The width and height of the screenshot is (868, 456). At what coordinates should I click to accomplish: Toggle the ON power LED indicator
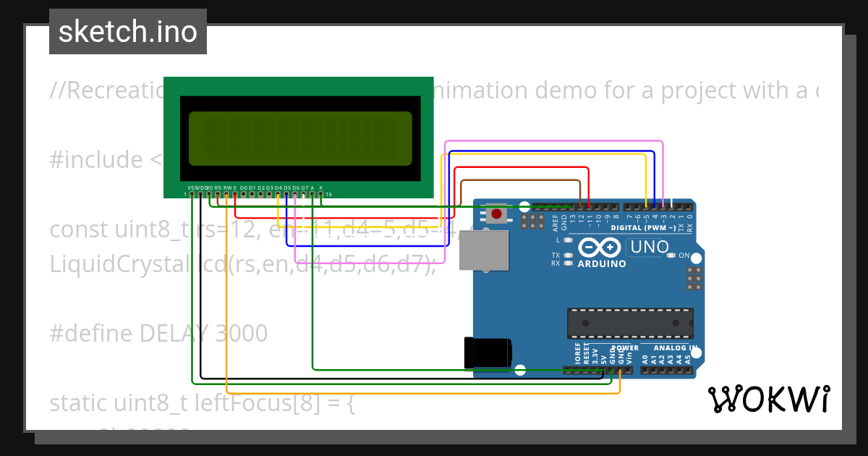click(671, 256)
